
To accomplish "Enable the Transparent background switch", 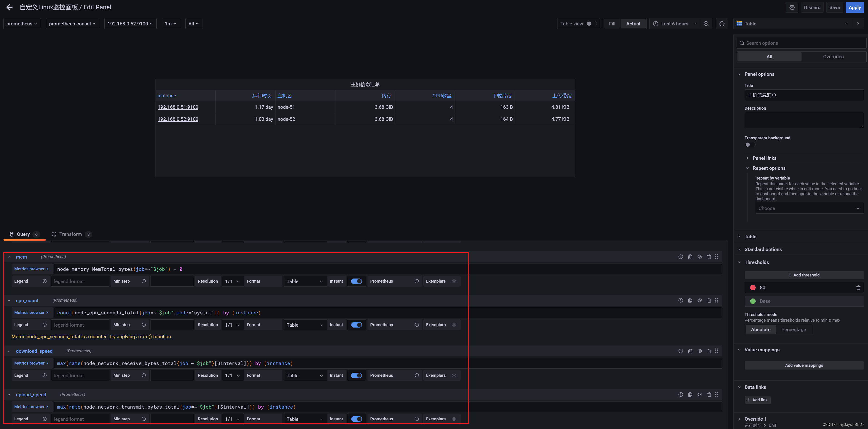I will pos(750,145).
